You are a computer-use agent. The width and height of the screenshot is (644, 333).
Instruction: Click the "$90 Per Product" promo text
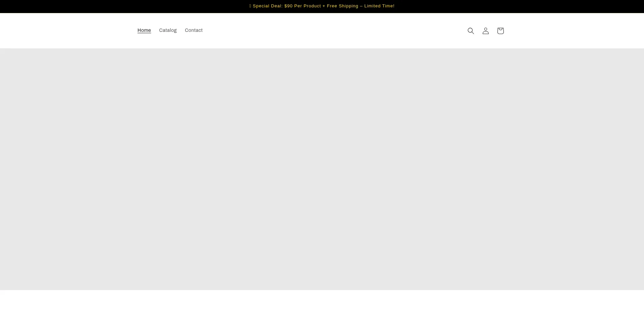click(x=302, y=6)
